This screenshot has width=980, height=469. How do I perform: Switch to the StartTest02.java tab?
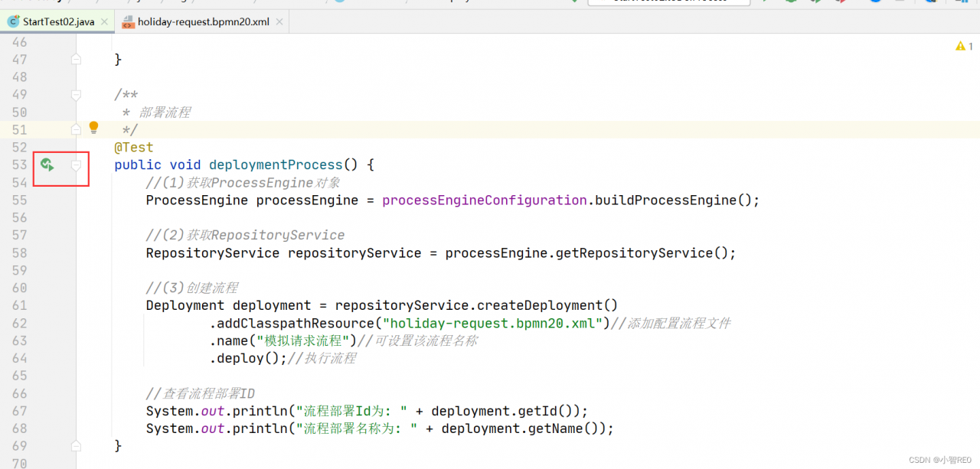tap(58, 22)
